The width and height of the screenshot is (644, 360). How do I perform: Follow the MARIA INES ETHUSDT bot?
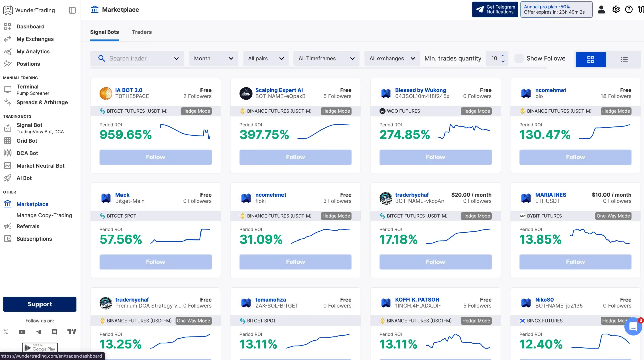575,262
